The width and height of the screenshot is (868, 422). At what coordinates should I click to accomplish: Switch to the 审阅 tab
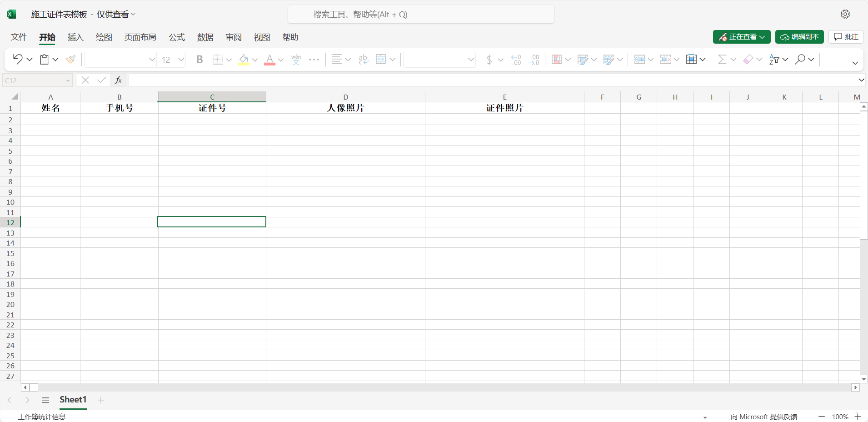pyautogui.click(x=234, y=37)
